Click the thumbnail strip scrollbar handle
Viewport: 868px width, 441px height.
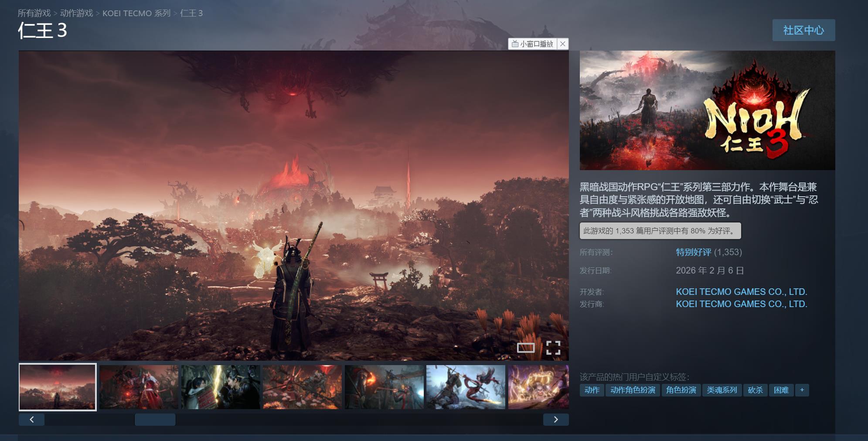(155, 420)
